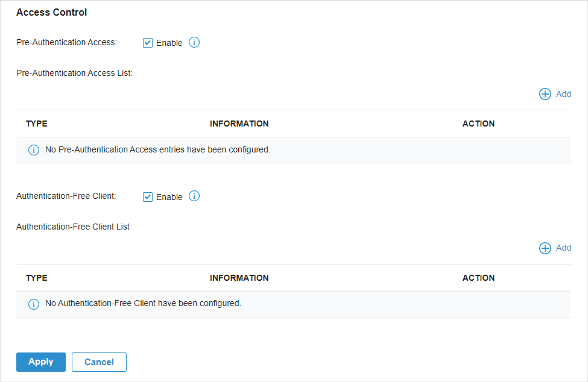Click ACTION header in Pre-Authentication Access table
This screenshot has width=588, height=382.
(x=478, y=124)
